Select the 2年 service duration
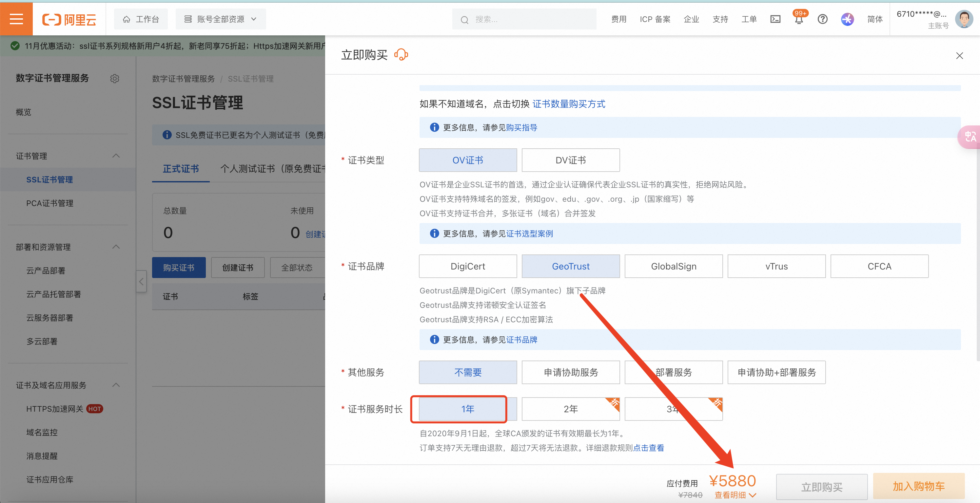 (x=570, y=409)
